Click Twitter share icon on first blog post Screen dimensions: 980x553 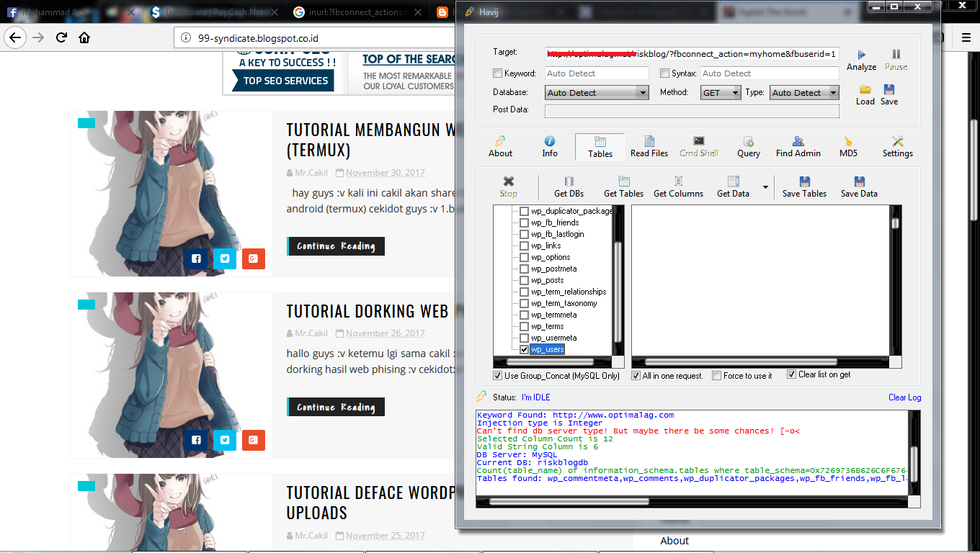pyautogui.click(x=224, y=258)
